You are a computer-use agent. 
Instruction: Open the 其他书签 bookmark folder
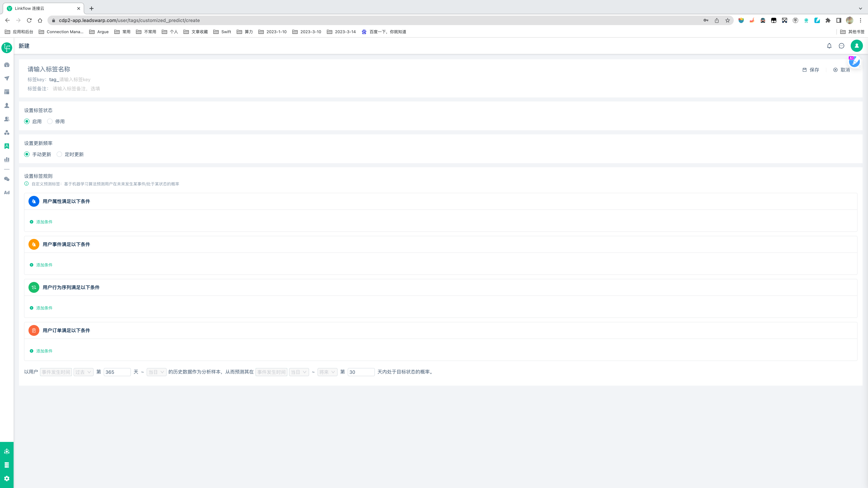point(852,32)
